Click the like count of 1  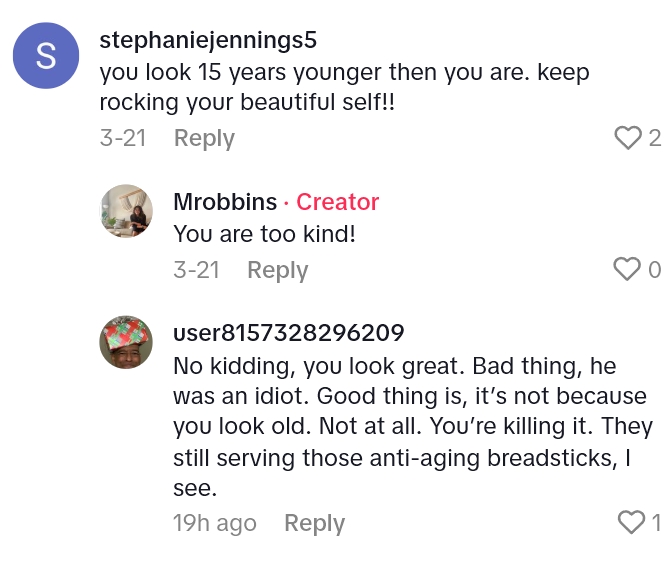(x=656, y=522)
